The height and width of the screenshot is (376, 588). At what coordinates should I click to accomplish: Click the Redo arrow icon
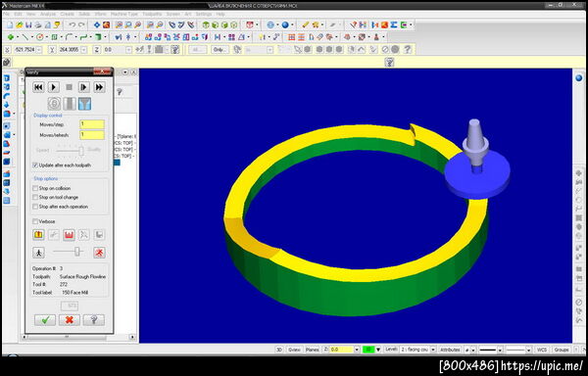(x=81, y=25)
